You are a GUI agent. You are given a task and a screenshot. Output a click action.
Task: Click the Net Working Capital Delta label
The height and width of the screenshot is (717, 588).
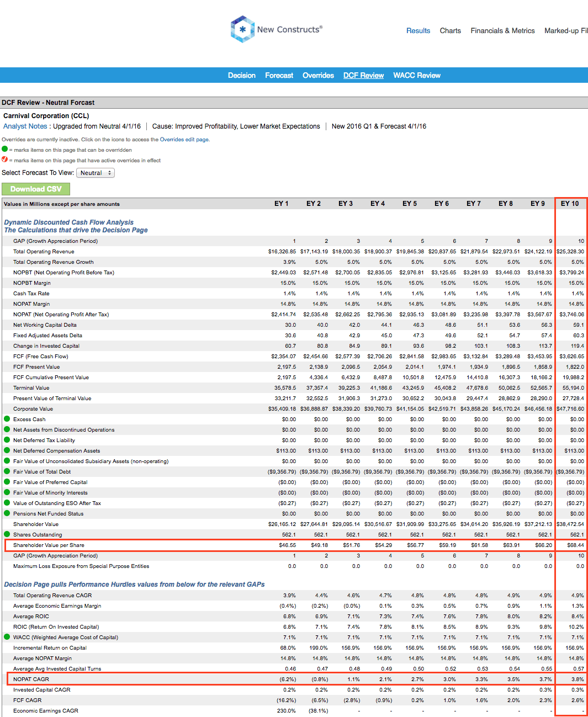45,325
